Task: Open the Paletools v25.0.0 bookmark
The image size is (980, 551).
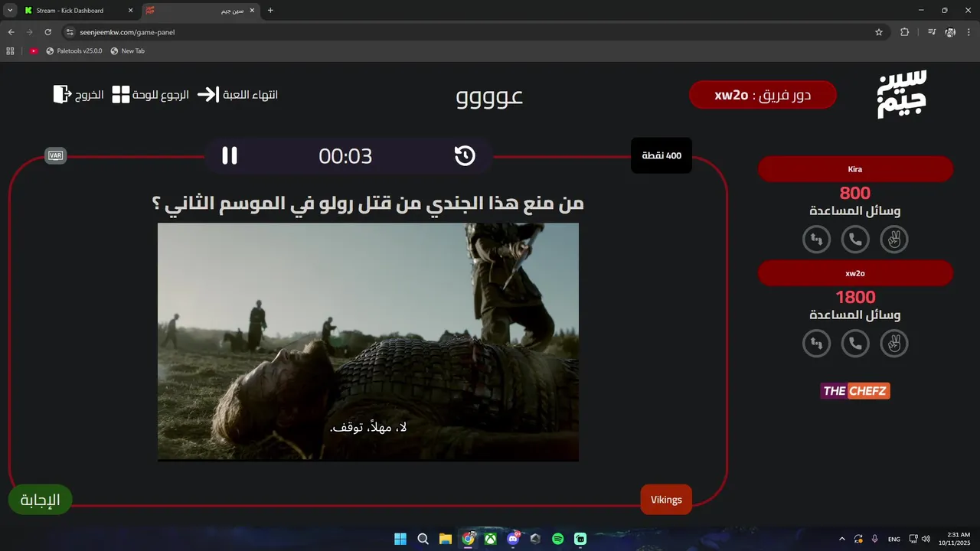Action: click(74, 51)
